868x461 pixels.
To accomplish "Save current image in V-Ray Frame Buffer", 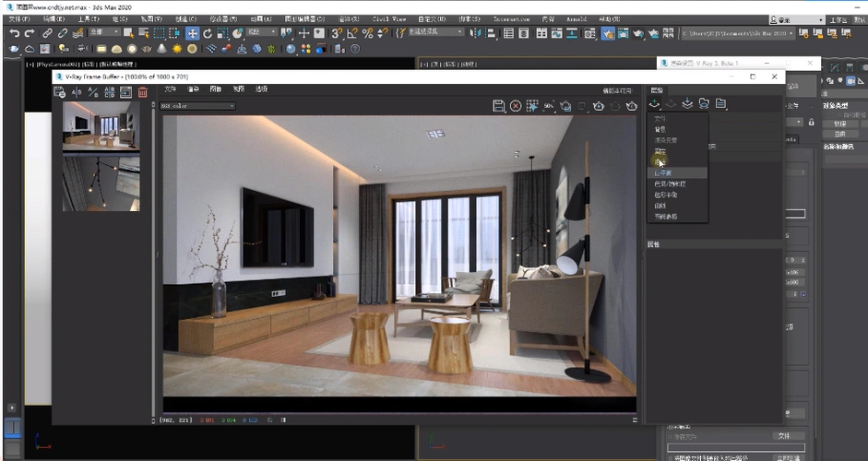I will point(499,106).
